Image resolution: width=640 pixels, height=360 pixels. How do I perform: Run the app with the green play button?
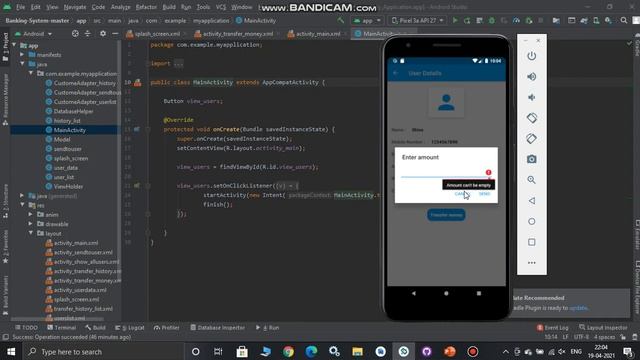[455, 20]
